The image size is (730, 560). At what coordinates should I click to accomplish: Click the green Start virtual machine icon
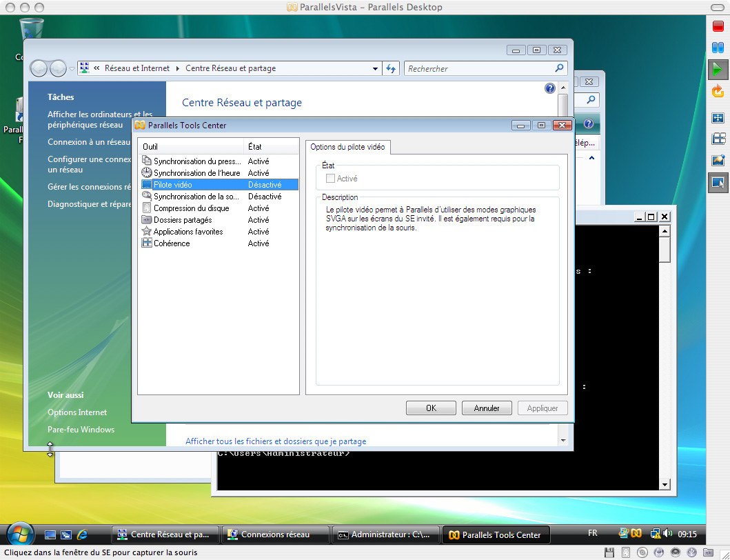pos(718,70)
